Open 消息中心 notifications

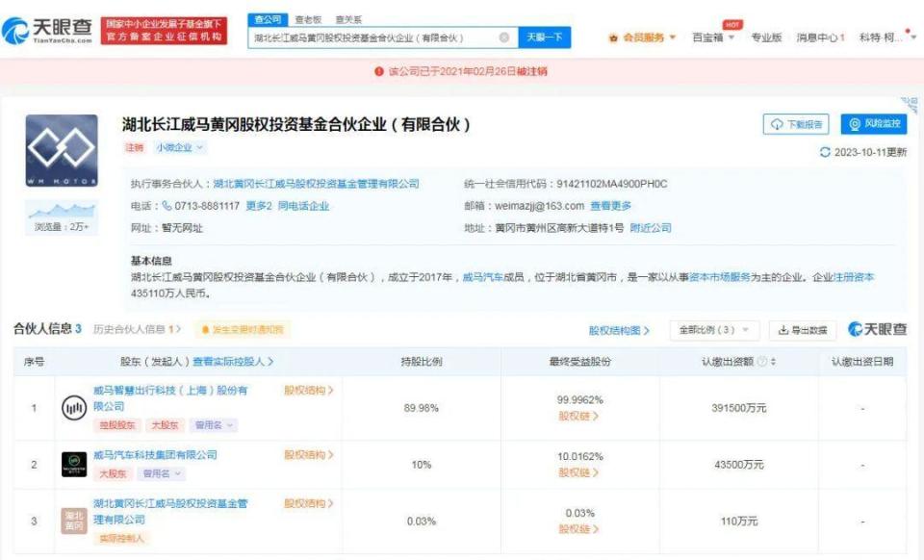pos(820,38)
